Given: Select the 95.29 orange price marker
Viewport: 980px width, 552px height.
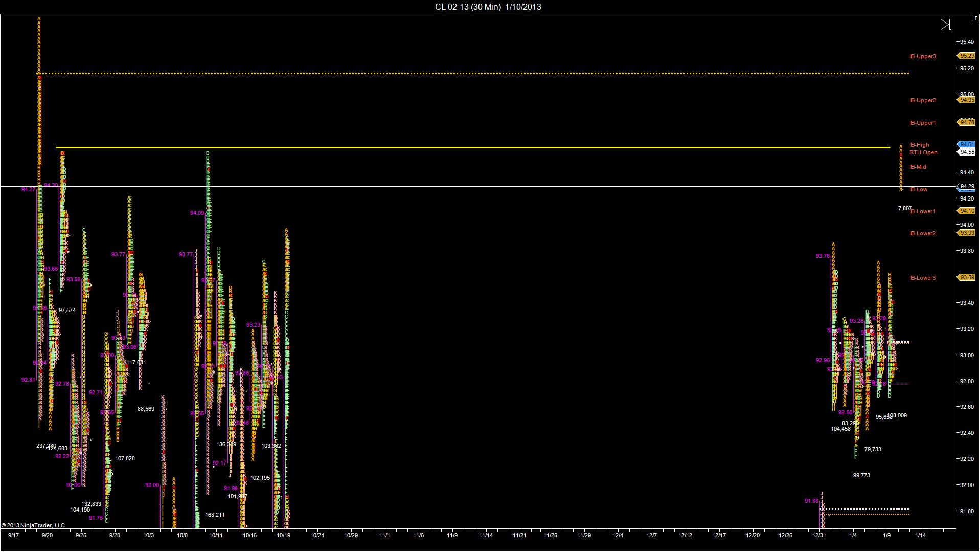Looking at the screenshot, I should [967, 56].
